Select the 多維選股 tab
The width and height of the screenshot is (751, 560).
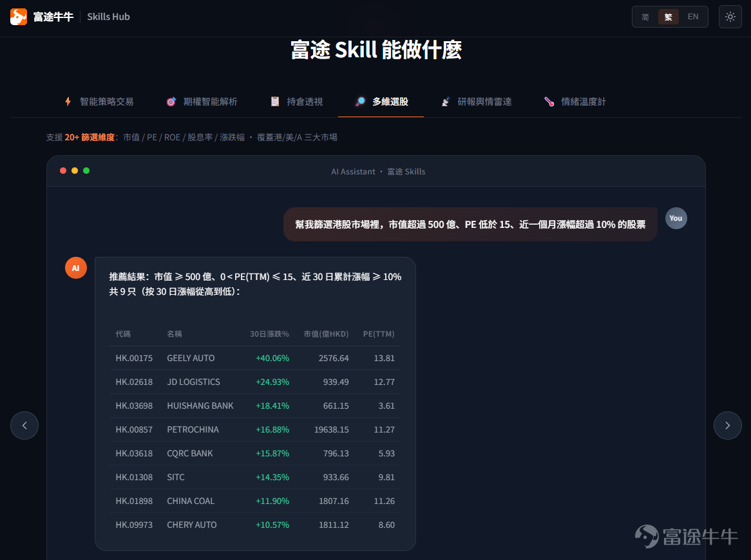(381, 102)
